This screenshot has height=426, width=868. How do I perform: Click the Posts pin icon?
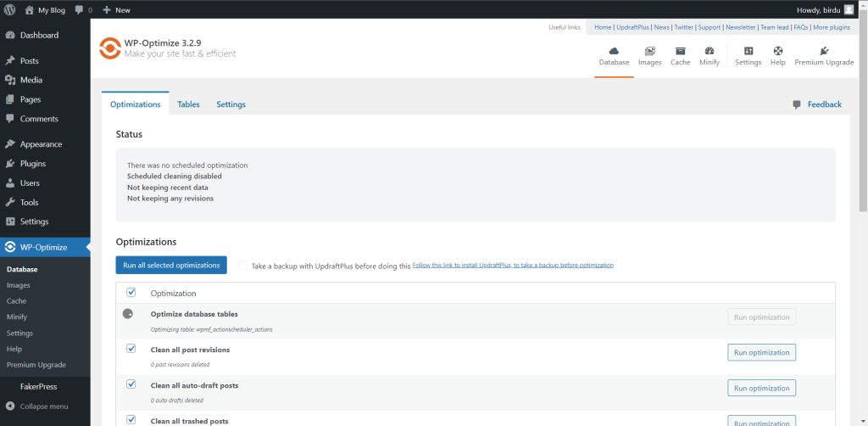10,61
